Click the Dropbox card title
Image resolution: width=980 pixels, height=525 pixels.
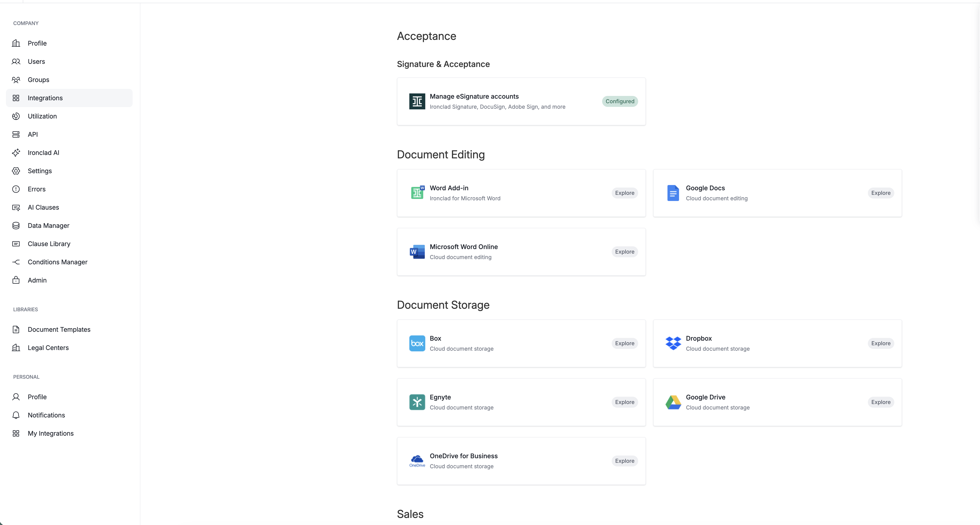pos(699,339)
